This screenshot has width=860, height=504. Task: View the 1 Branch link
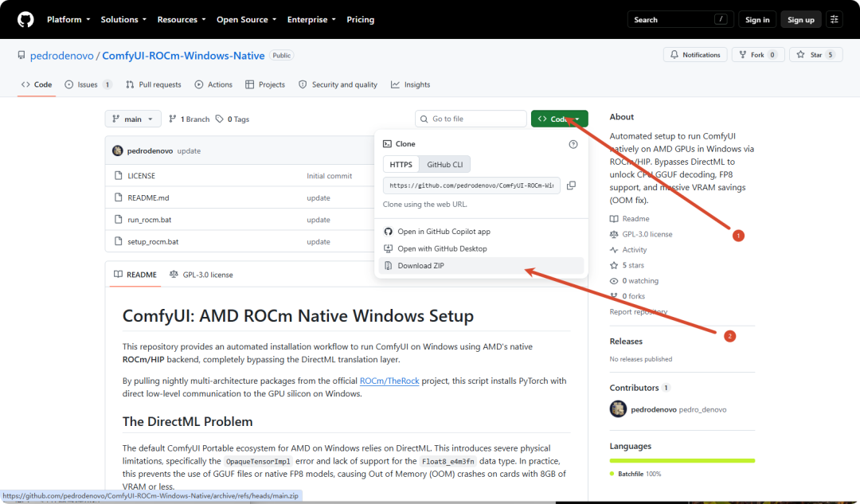[190, 119]
